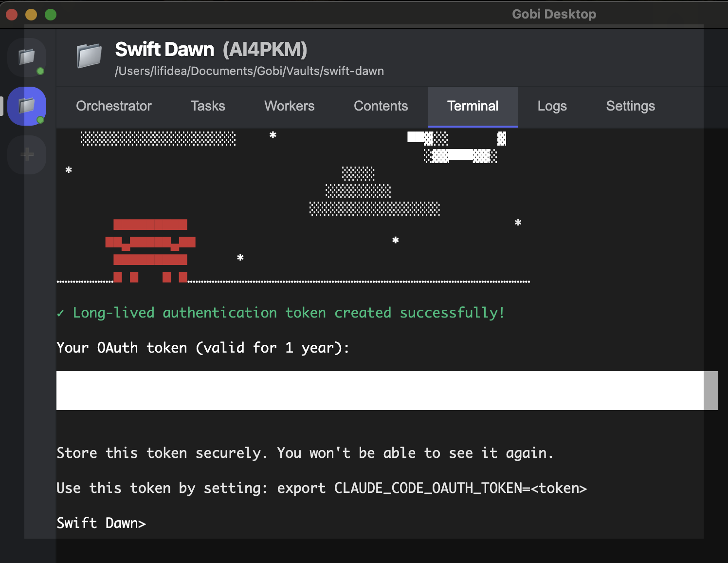Minimize window using the yellow button
The width and height of the screenshot is (728, 563).
[31, 15]
